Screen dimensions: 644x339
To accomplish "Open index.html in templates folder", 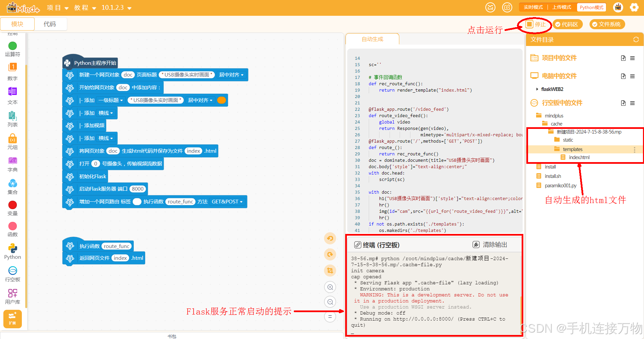I will 579,157.
